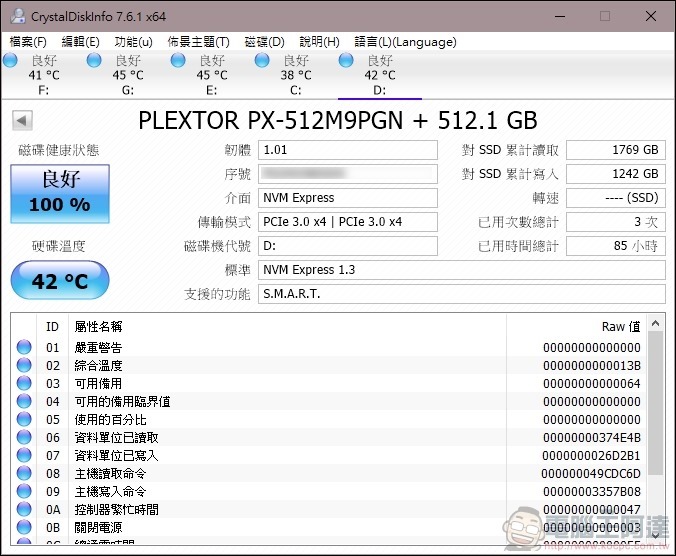Click raw value 00000003357B08

point(592,492)
